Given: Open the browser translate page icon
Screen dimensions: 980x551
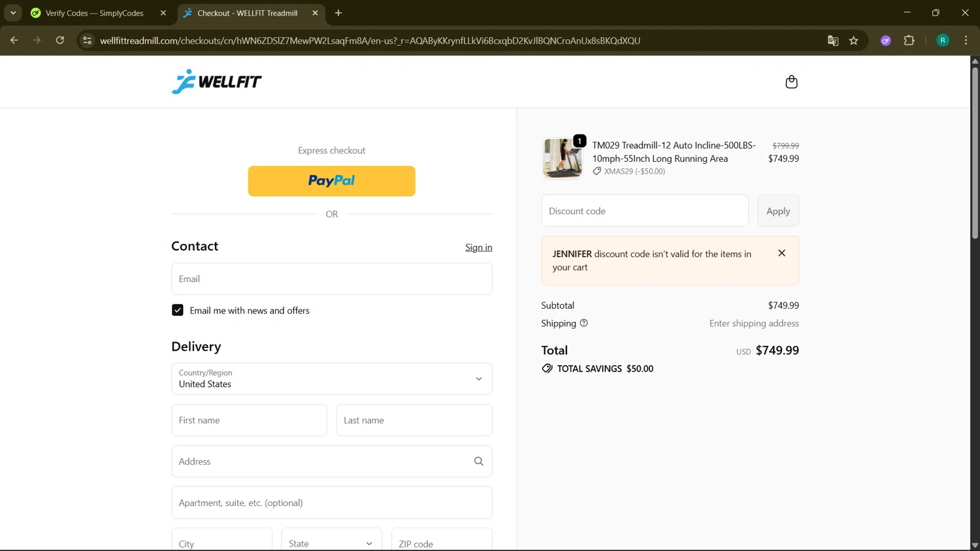Looking at the screenshot, I should click(833, 40).
